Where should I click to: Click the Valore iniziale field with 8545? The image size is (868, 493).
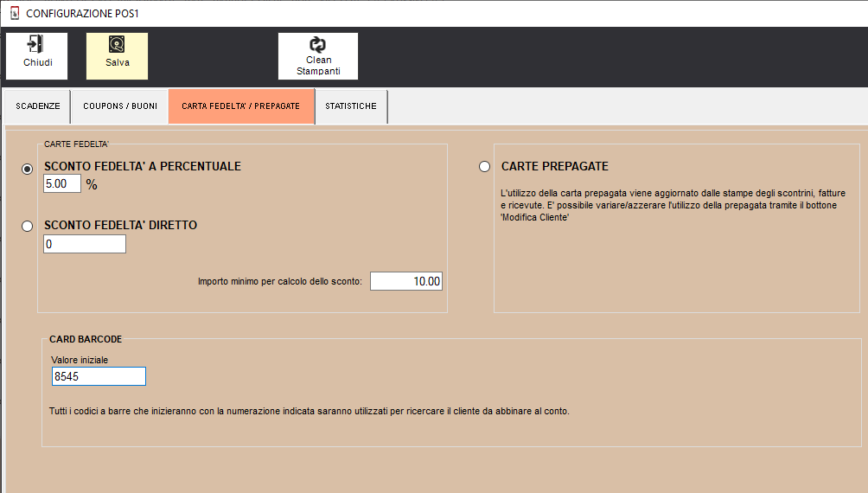(99, 376)
